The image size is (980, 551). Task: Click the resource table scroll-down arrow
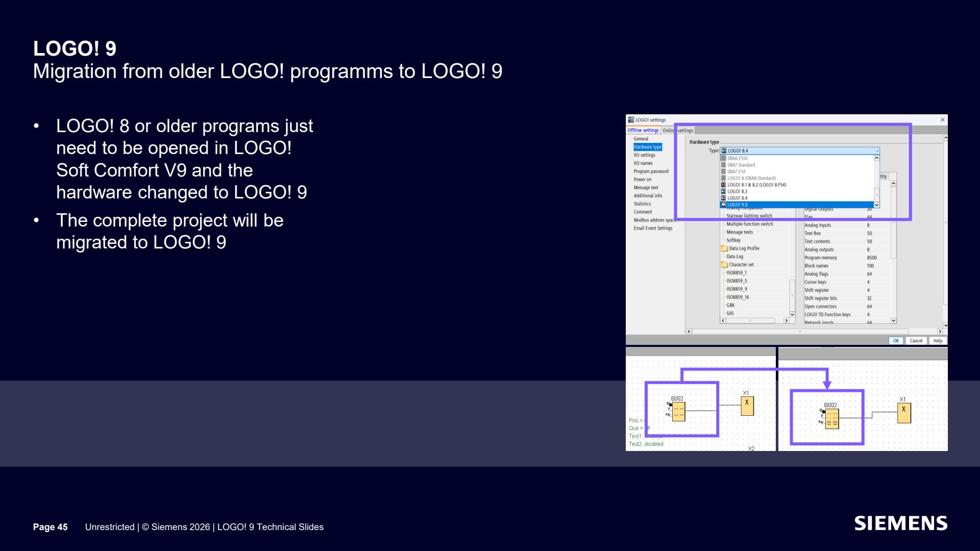click(894, 321)
